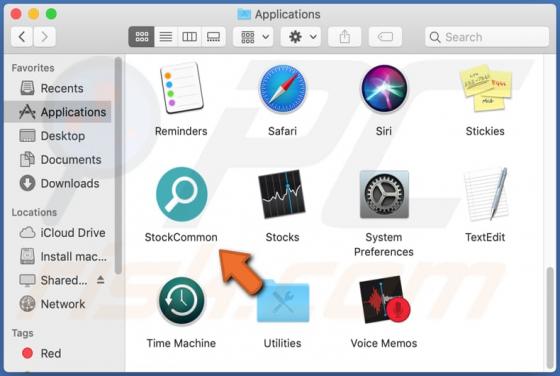
Task: Click the sidebar scrollbar
Action: point(118,166)
